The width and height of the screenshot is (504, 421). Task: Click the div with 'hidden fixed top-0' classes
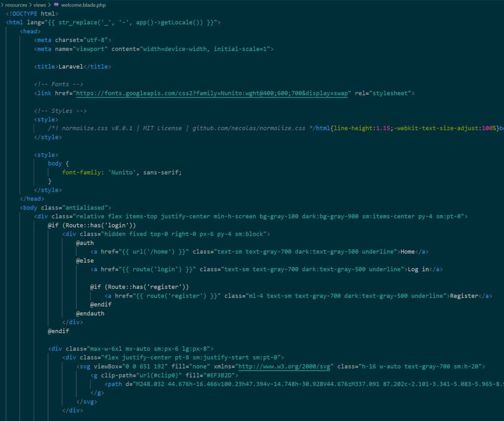[x=166, y=234]
